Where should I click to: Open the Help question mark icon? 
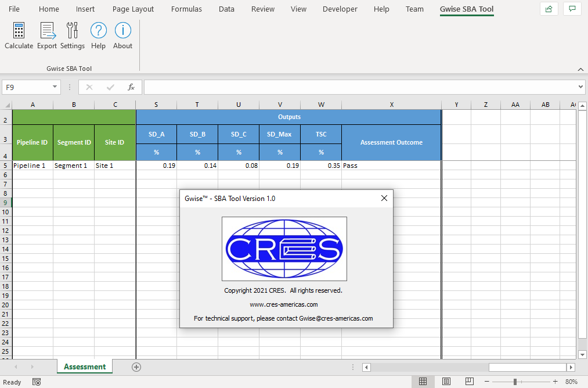pyautogui.click(x=98, y=30)
